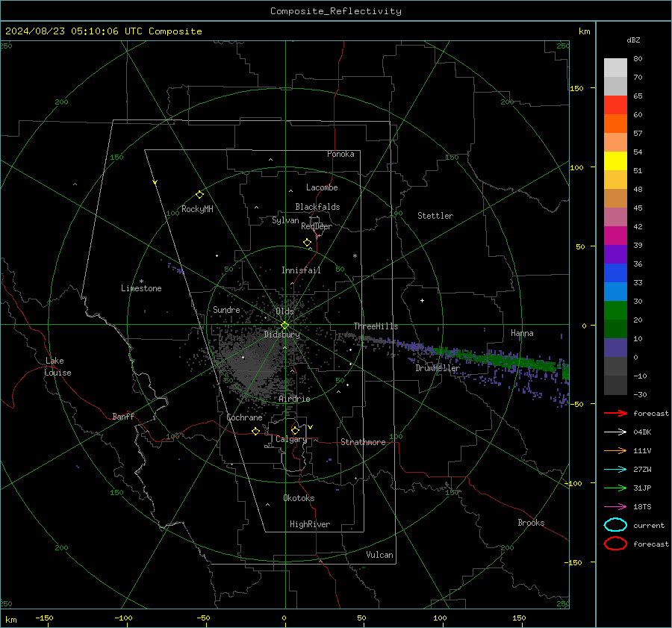
Task: Click the yellow diamond marker above Calgary
Action: click(295, 430)
